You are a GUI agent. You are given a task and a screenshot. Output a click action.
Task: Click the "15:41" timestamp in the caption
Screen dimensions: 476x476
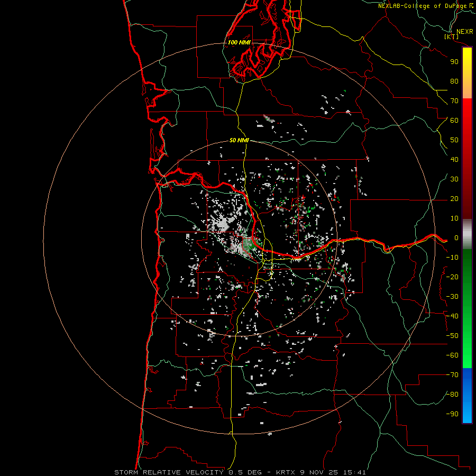tap(354, 472)
